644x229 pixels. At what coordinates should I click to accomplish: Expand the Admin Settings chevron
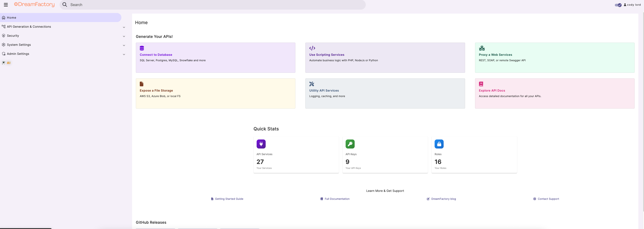click(124, 54)
